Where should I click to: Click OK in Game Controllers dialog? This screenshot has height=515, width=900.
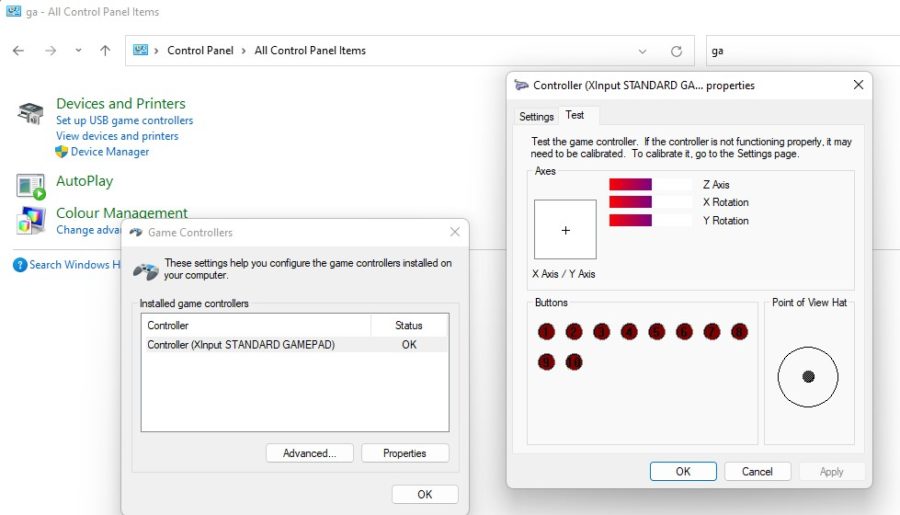[x=425, y=494]
